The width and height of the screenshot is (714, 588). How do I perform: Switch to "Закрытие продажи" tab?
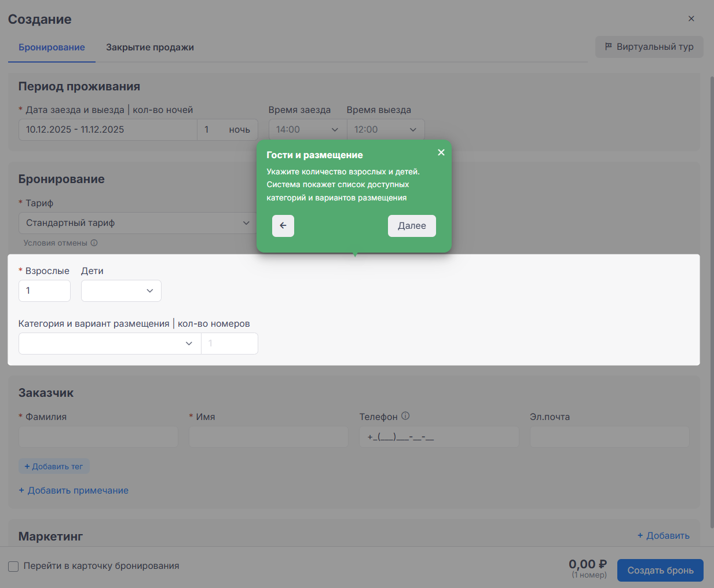(x=149, y=48)
